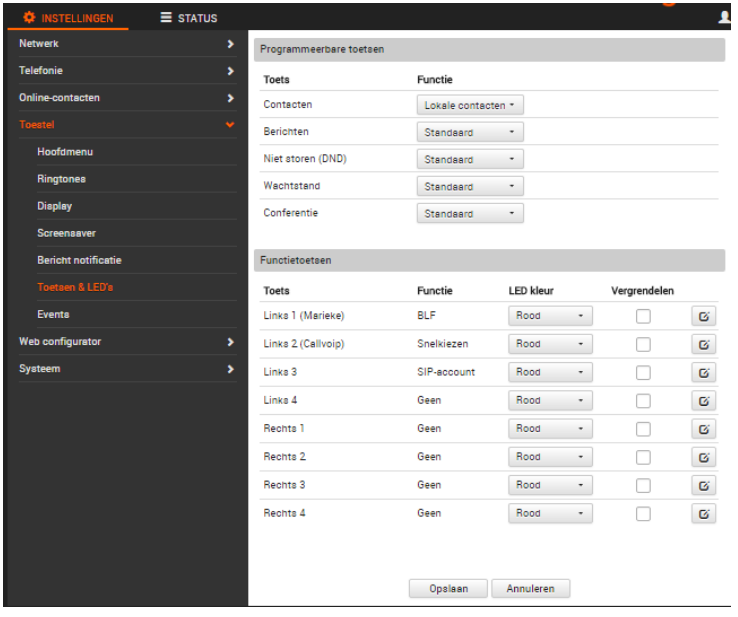Viewport: 738px width, 617px height.
Task: Edit the Rechts 4 function key
Action: click(706, 515)
